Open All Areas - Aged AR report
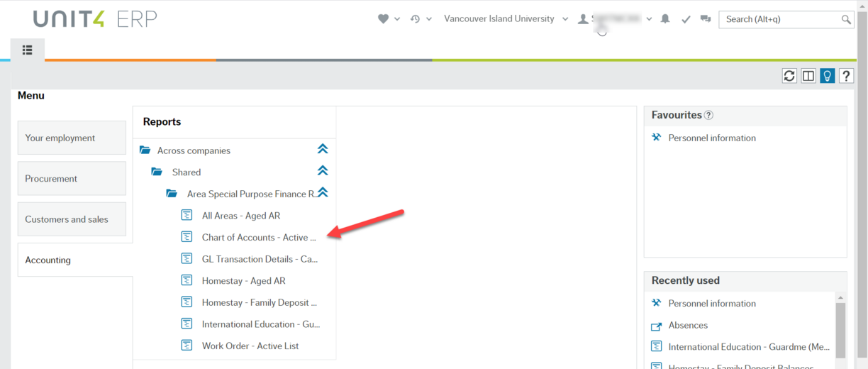868x369 pixels. pos(241,216)
